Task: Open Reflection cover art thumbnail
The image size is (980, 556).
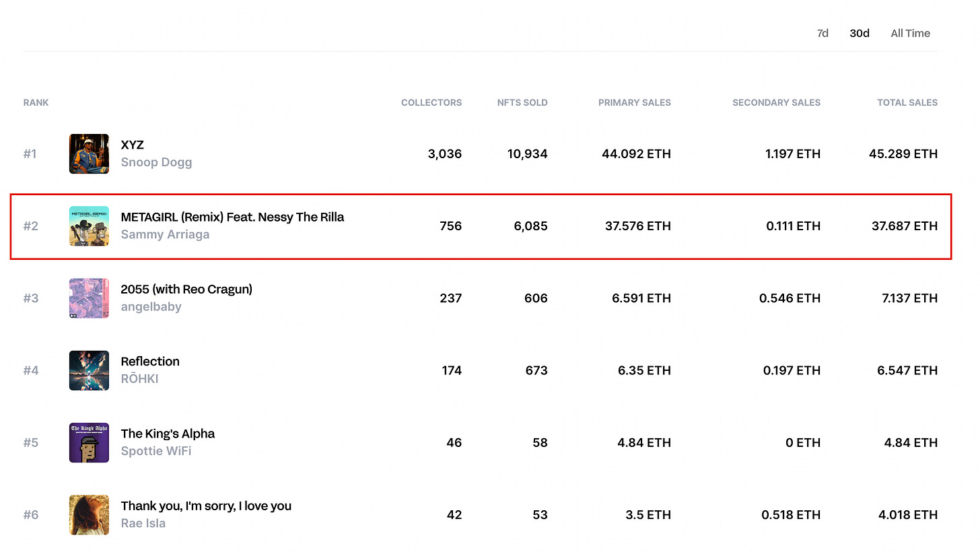Action: click(x=89, y=370)
